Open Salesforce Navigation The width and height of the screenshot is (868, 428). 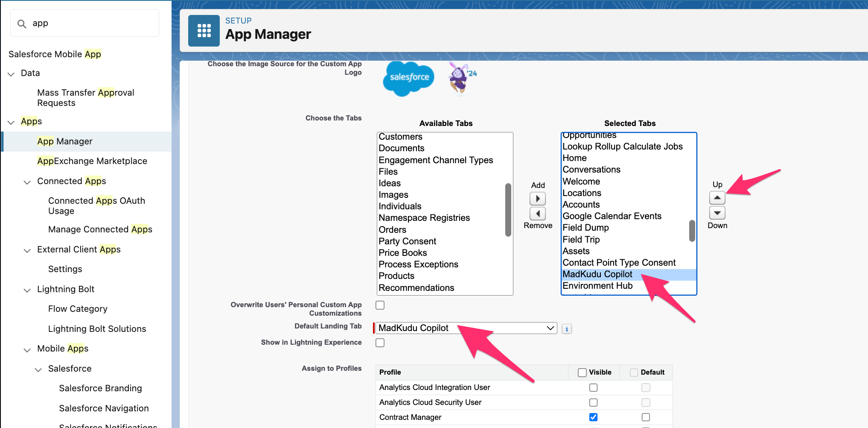coord(104,408)
